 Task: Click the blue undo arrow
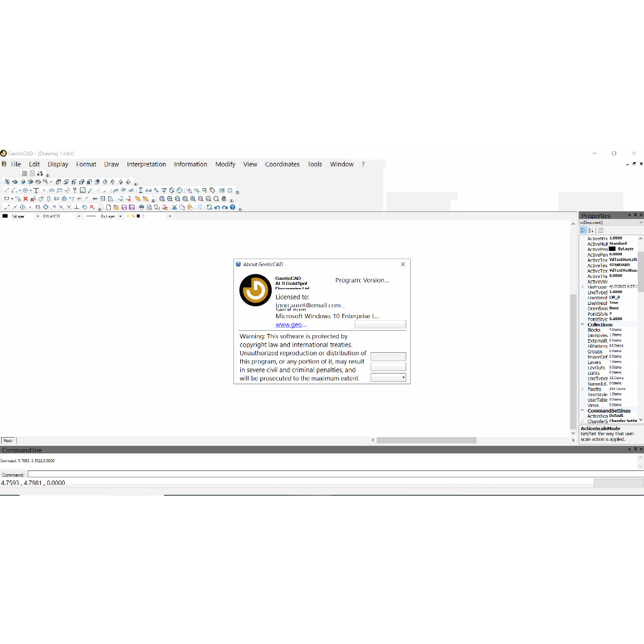[x=217, y=208]
